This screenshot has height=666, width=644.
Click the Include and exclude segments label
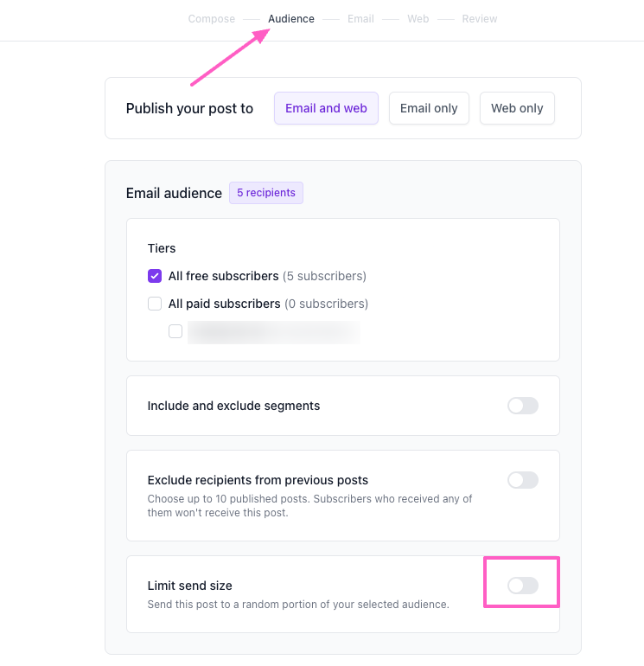pyautogui.click(x=233, y=406)
